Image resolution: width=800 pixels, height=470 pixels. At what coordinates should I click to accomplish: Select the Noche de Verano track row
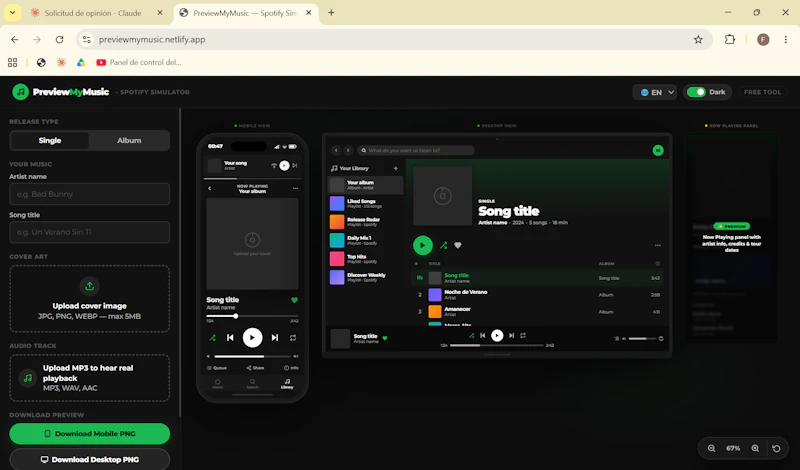click(538, 294)
